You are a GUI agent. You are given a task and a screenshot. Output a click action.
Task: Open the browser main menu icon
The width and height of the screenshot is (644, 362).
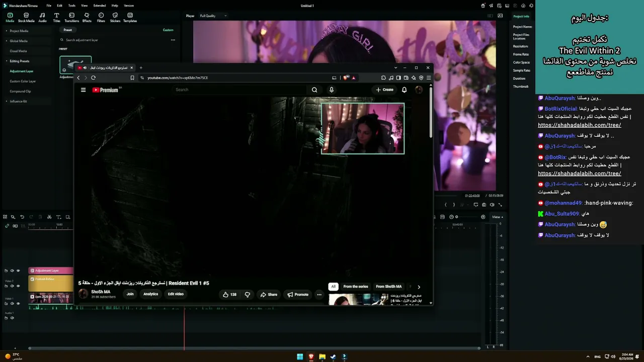pyautogui.click(x=429, y=77)
